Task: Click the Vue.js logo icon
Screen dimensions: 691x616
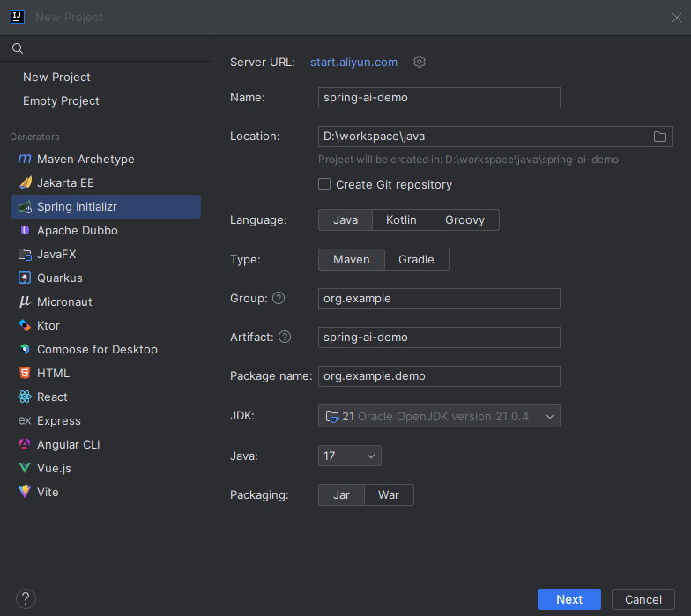Action: click(x=25, y=468)
